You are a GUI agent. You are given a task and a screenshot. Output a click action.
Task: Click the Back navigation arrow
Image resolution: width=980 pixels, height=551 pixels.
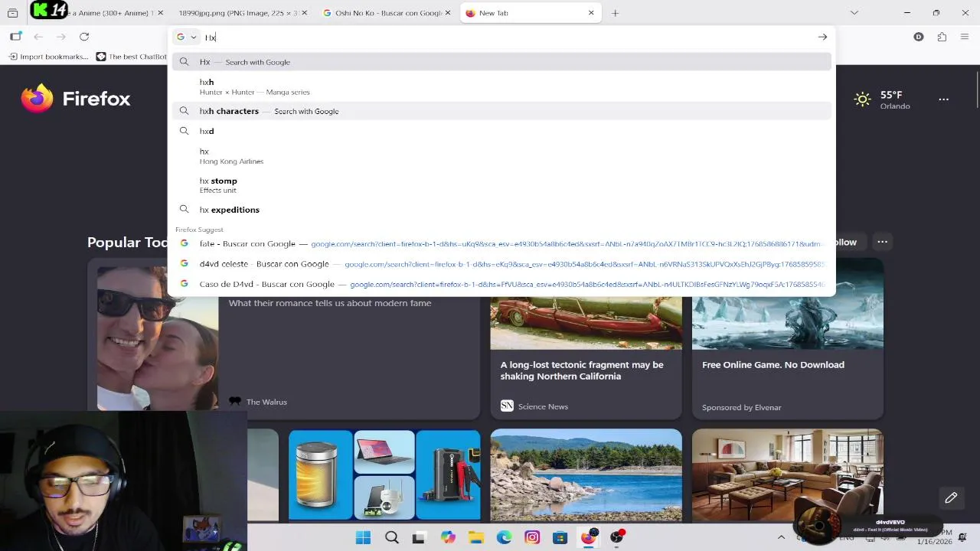[38, 37]
